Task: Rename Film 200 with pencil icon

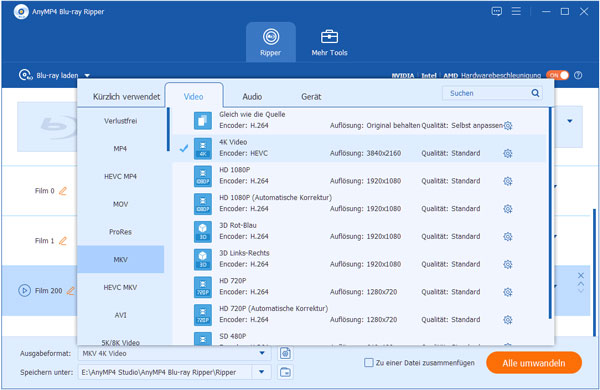Action: click(70, 291)
